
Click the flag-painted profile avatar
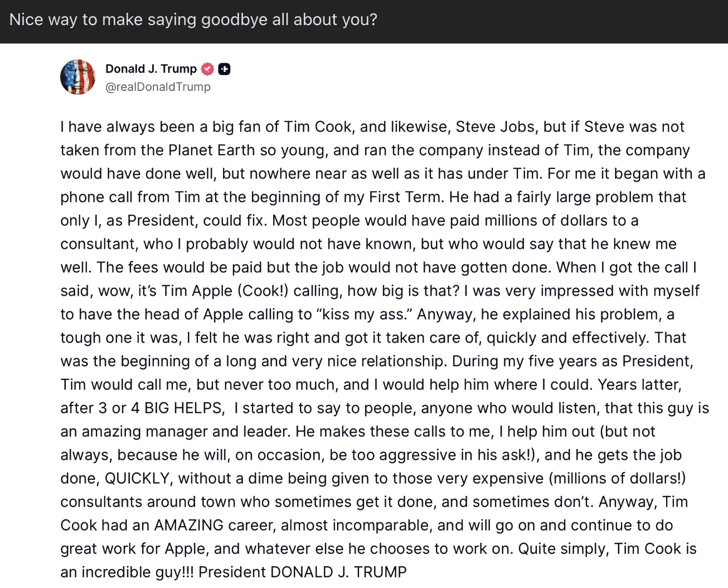tap(78, 77)
